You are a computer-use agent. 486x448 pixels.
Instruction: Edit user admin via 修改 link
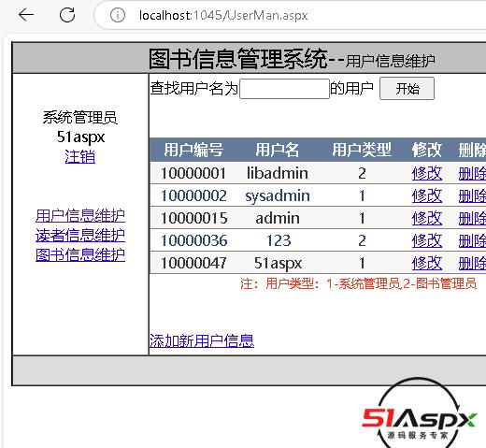click(427, 218)
